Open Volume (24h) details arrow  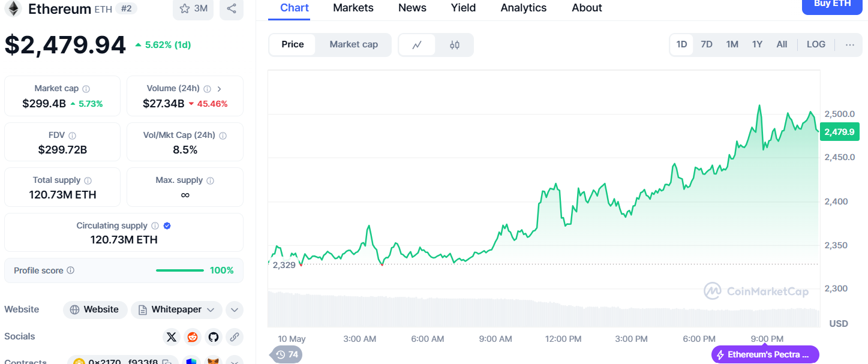coord(220,89)
